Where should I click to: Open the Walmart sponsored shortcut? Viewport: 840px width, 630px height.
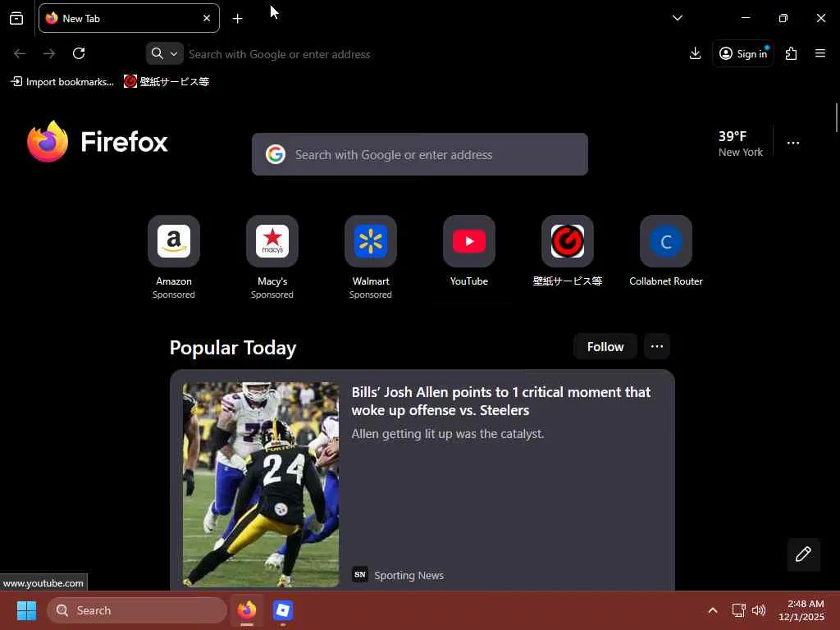click(371, 257)
